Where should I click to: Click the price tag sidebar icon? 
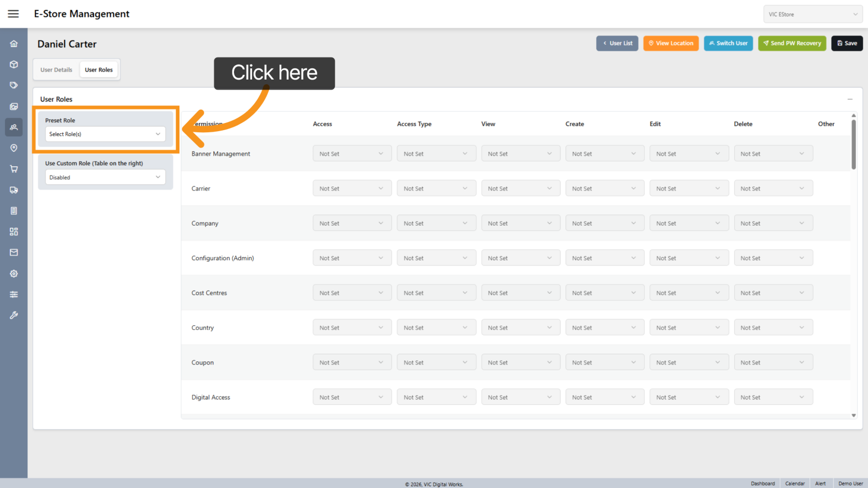pyautogui.click(x=14, y=85)
